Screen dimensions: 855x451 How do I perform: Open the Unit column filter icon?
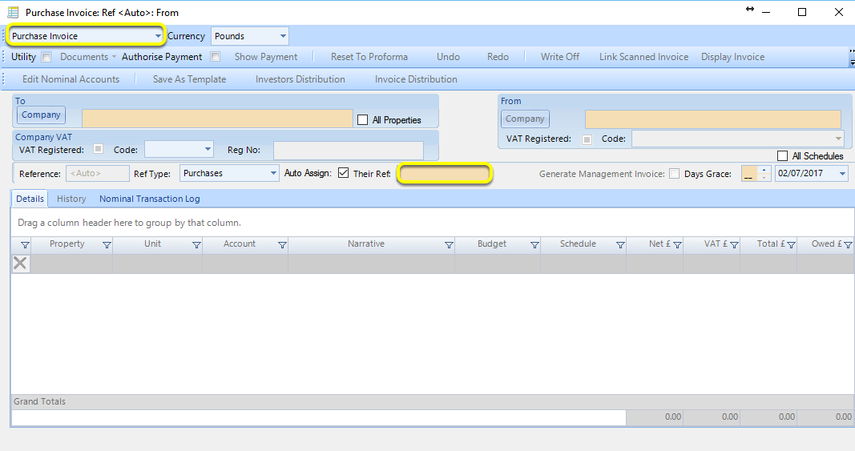[x=197, y=245]
